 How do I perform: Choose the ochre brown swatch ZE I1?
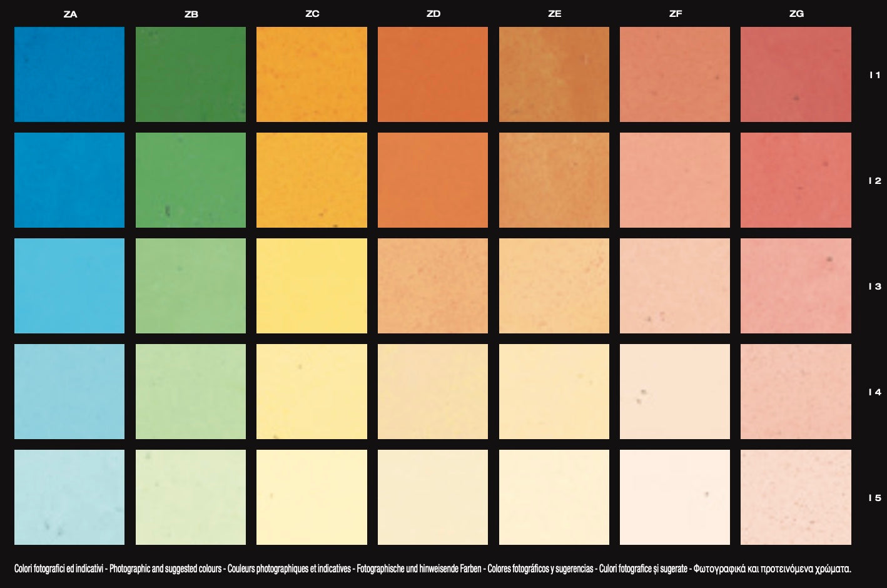tap(554, 74)
